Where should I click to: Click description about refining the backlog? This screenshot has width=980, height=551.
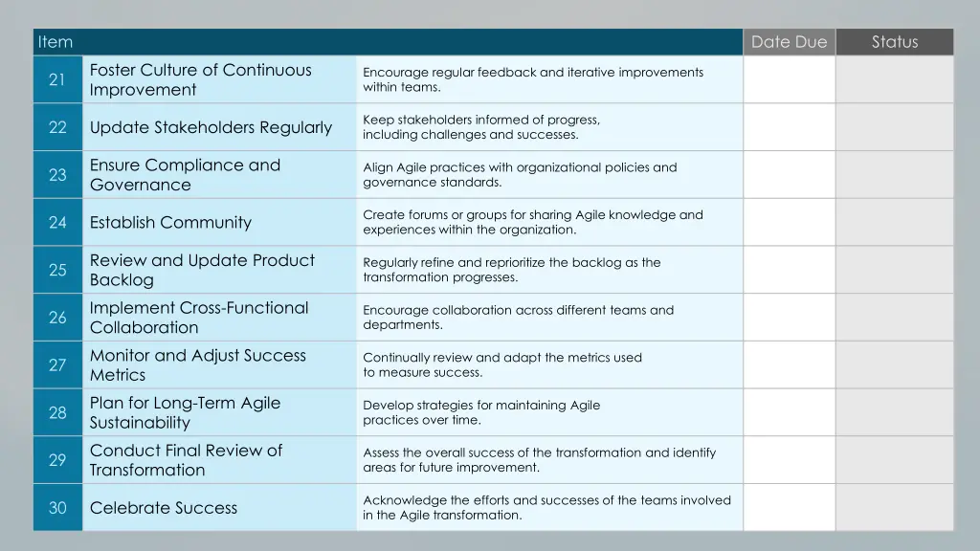click(512, 270)
